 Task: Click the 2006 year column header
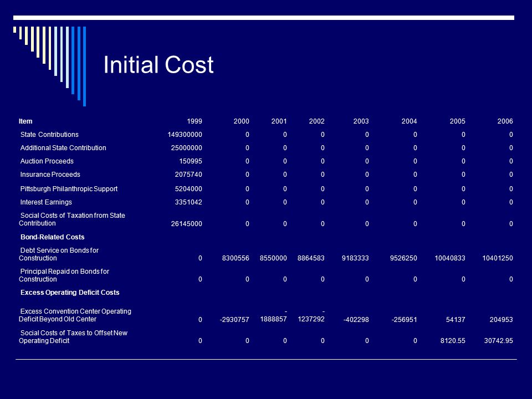[505, 121]
